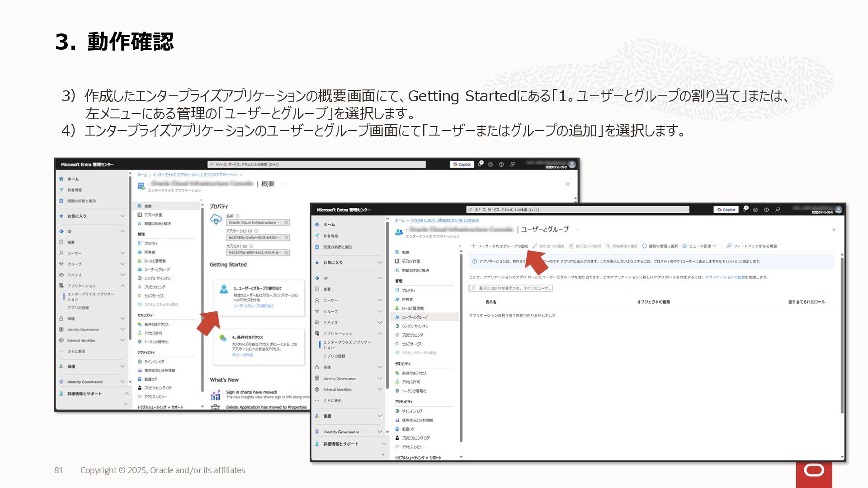Open settings gear in front Entra window
The height and width of the screenshot is (488, 868).
pos(755,210)
